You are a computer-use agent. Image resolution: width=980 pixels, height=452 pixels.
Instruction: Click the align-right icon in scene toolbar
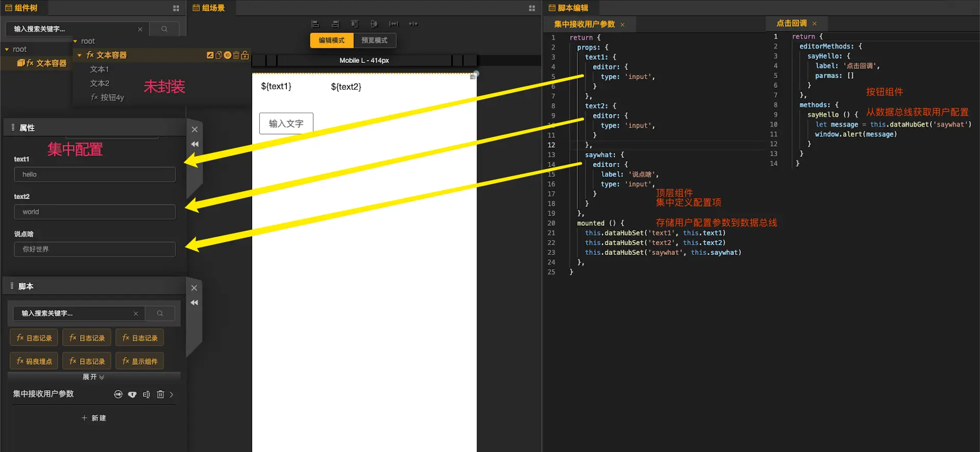pyautogui.click(x=335, y=24)
